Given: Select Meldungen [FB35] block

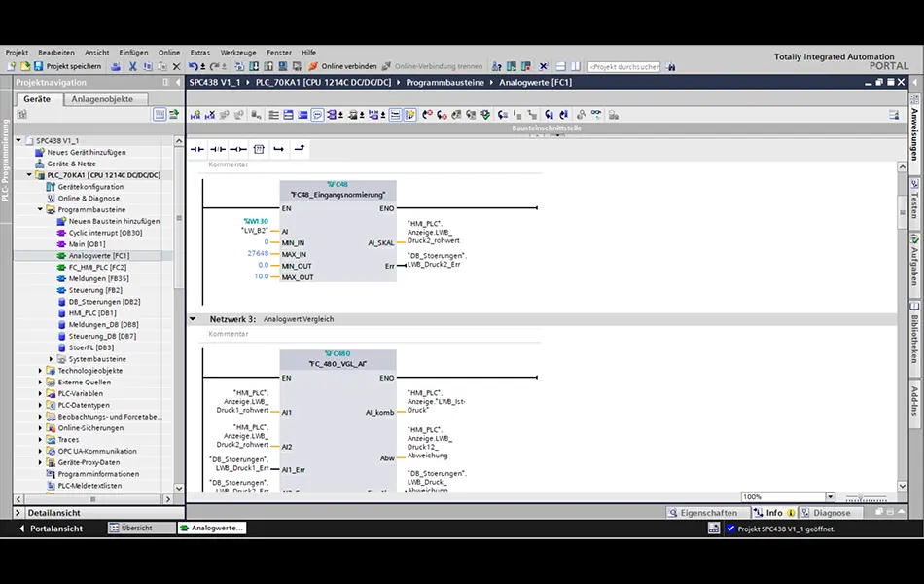Looking at the screenshot, I should tap(98, 278).
